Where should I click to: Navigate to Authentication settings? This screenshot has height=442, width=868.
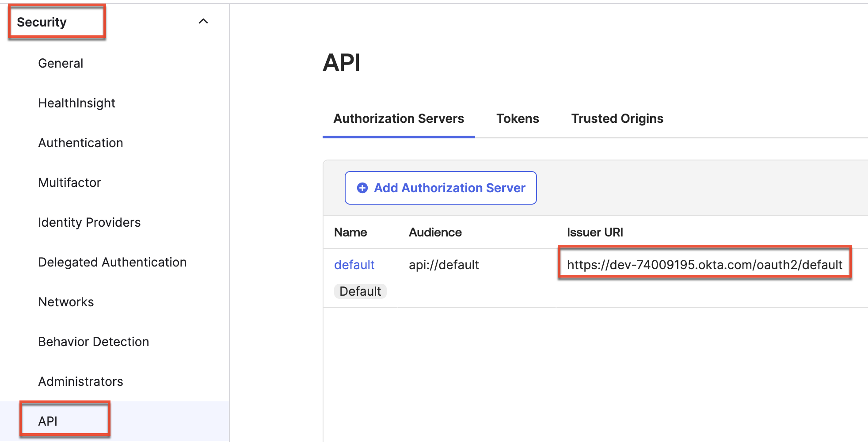click(80, 142)
